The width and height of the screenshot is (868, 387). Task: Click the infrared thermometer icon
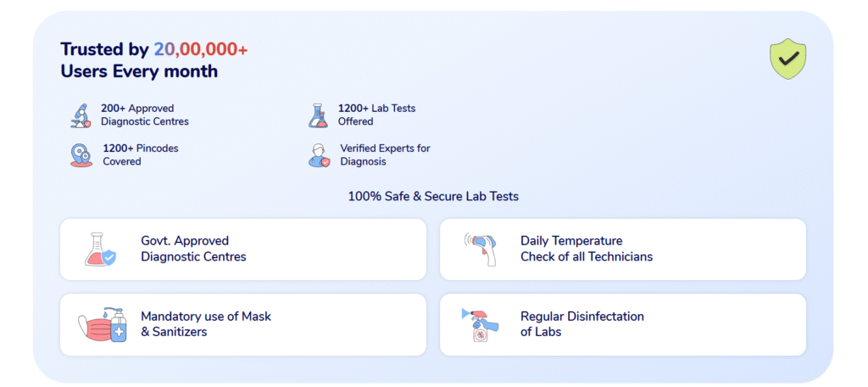482,249
